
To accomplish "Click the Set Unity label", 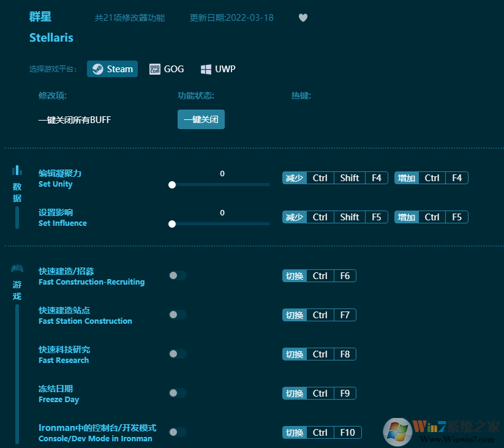I will pos(55,184).
